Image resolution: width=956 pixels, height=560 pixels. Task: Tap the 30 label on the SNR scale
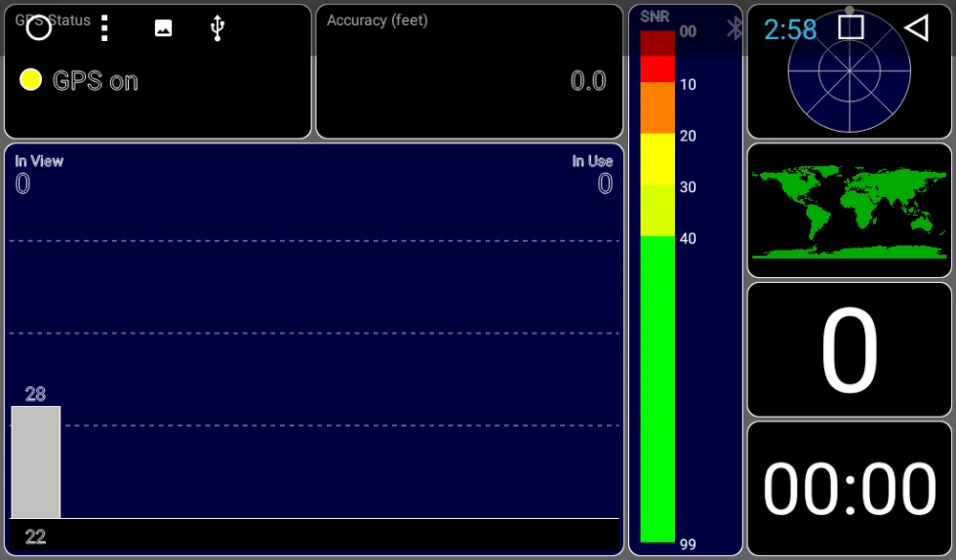coord(688,187)
